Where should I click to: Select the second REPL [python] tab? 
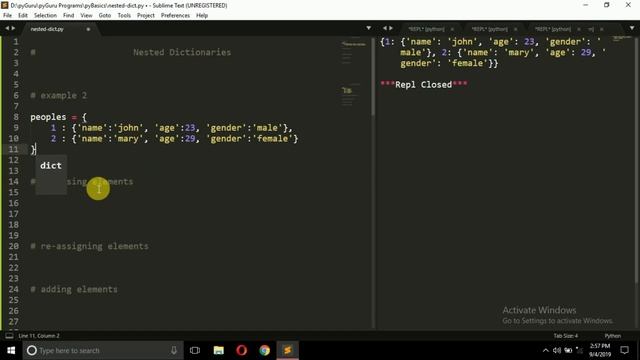(x=490, y=29)
